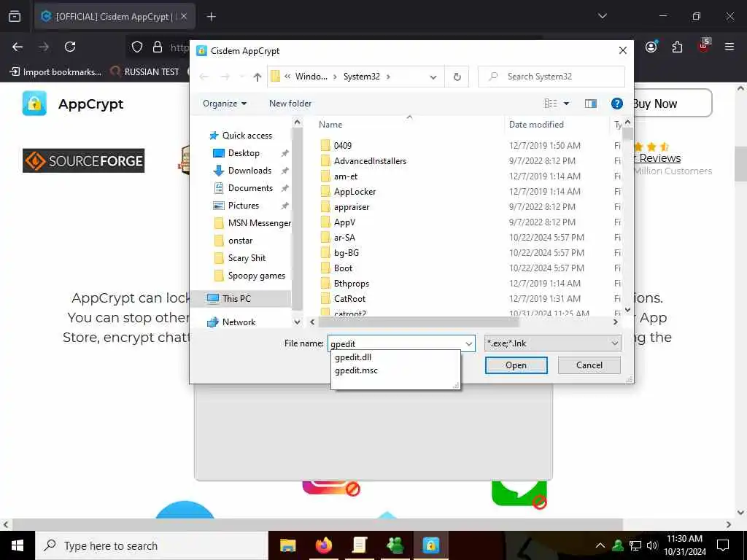Viewport: 747px width, 560px height.
Task: Open recent locations dropdown arrow
Action: coord(241,77)
